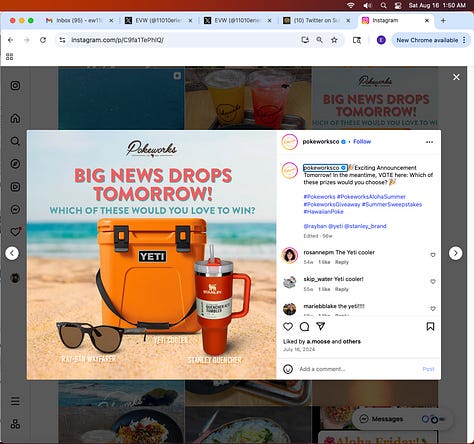Click menu bar clock Sat Aug 16
This screenshot has width=474, height=444.
click(437, 5)
